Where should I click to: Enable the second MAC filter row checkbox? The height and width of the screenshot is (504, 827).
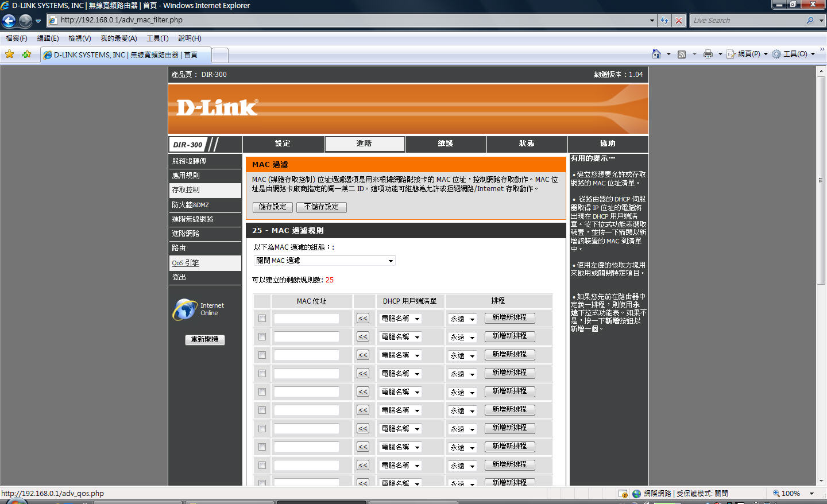[x=262, y=336]
